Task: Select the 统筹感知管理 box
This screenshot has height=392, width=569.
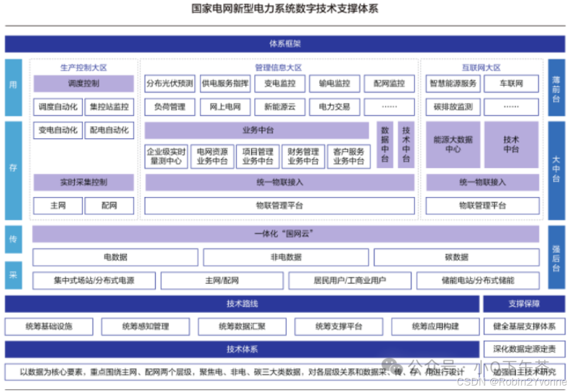Action: (146, 326)
